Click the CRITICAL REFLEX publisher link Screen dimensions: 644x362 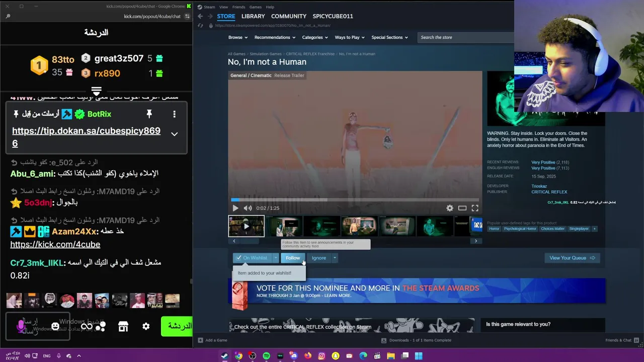click(x=549, y=192)
